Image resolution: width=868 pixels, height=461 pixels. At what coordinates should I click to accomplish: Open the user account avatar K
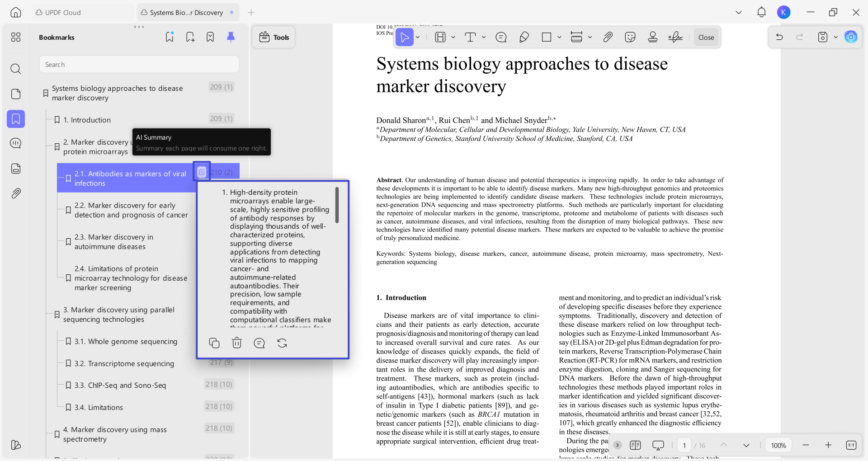(784, 13)
